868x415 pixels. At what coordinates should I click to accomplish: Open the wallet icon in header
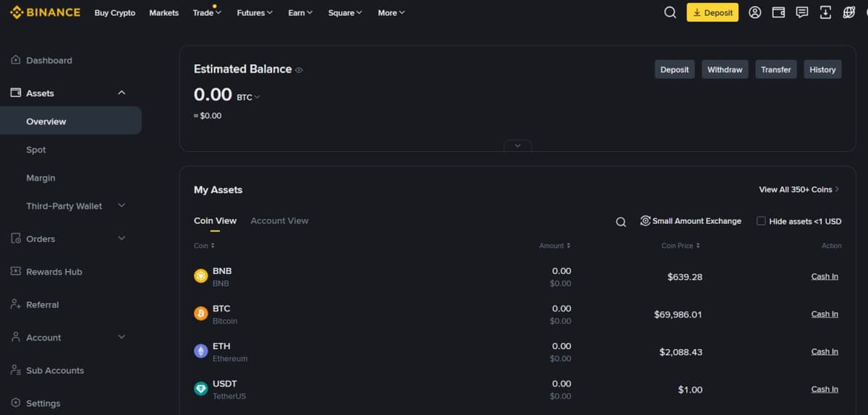pos(778,12)
